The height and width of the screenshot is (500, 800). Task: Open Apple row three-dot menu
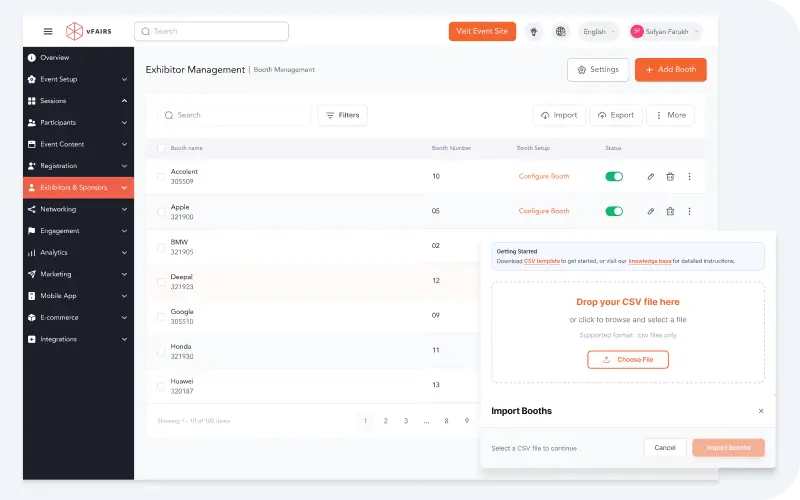(689, 211)
